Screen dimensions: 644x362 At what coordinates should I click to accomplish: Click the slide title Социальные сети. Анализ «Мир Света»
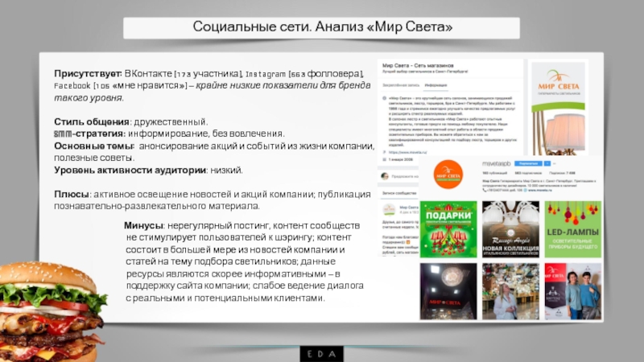pos(322,27)
